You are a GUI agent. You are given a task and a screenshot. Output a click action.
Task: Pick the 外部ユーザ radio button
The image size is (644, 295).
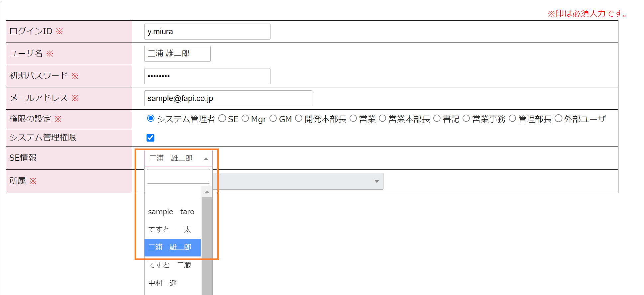click(559, 119)
